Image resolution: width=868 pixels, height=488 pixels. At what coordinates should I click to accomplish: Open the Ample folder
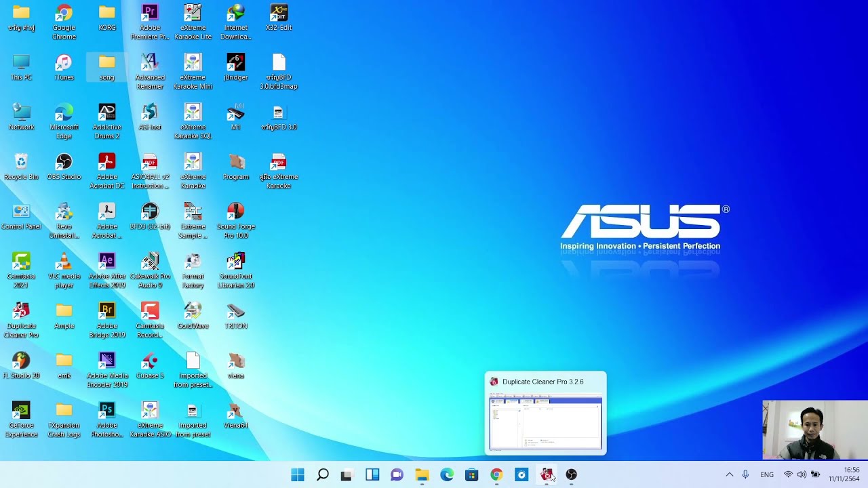click(x=64, y=316)
